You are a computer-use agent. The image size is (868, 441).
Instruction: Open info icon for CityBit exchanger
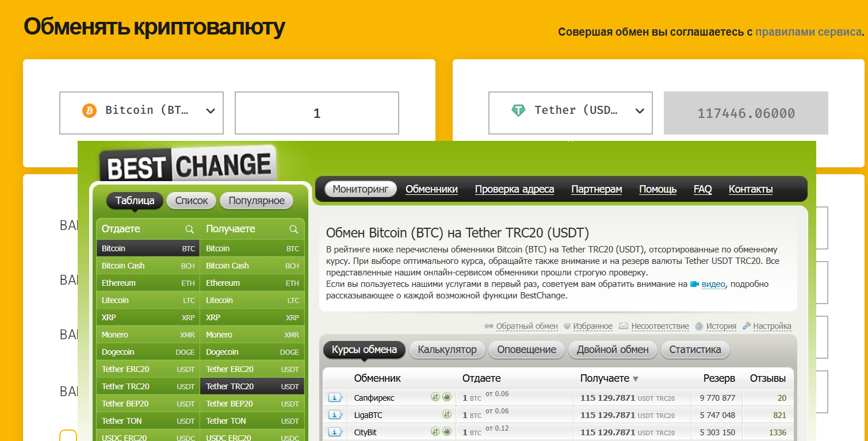point(335,432)
